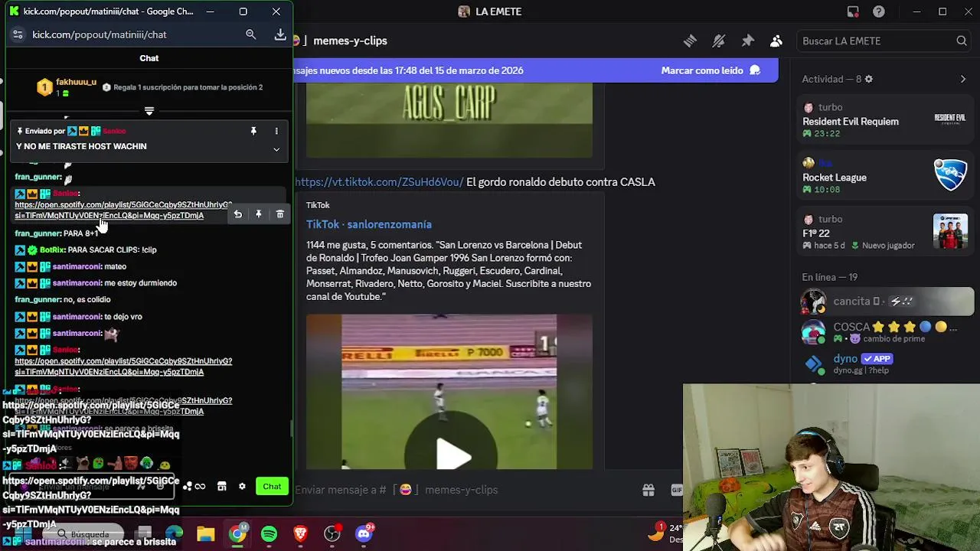Send Kick message with green Chat button

coord(272,486)
